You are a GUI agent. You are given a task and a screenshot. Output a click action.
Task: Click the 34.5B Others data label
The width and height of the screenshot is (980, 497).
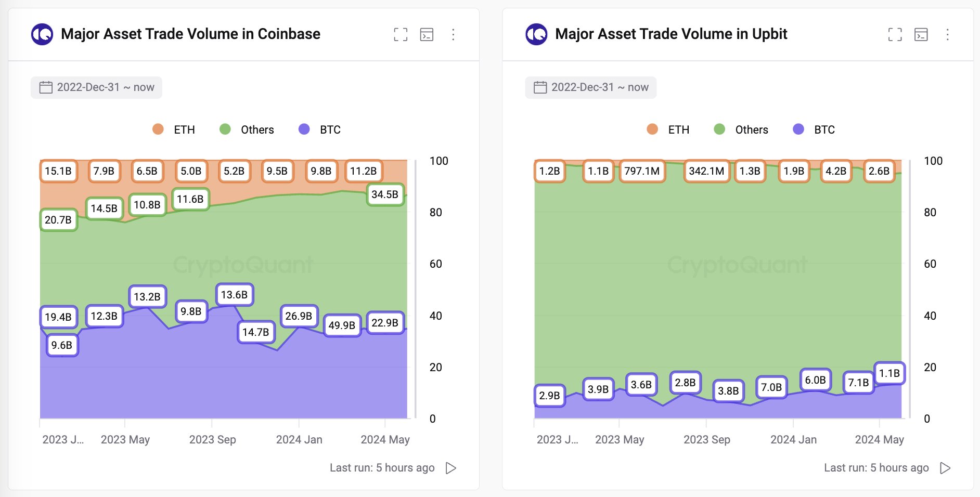click(x=385, y=194)
